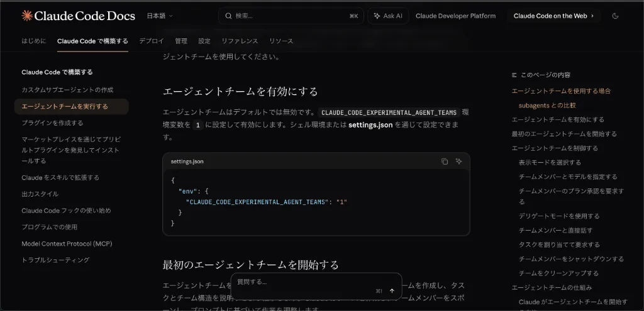Jump to チームメンバーをシャットダウンする section
This screenshot has width=644, height=311.
tap(571, 259)
